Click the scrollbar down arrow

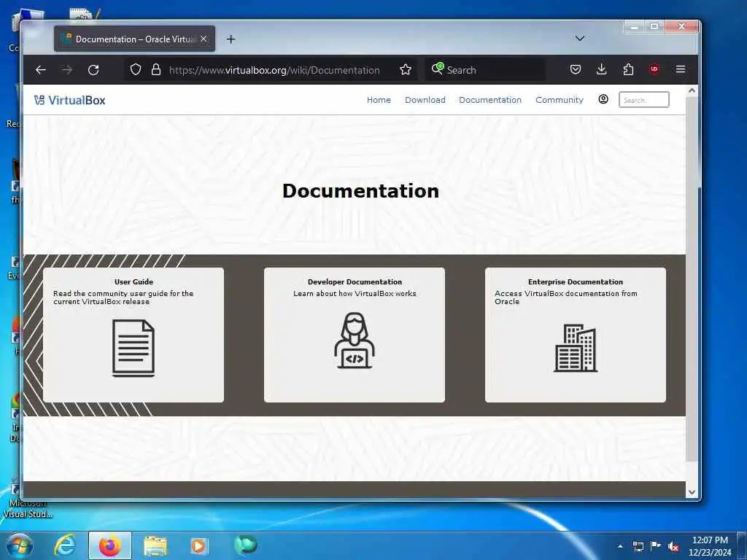coord(692,492)
